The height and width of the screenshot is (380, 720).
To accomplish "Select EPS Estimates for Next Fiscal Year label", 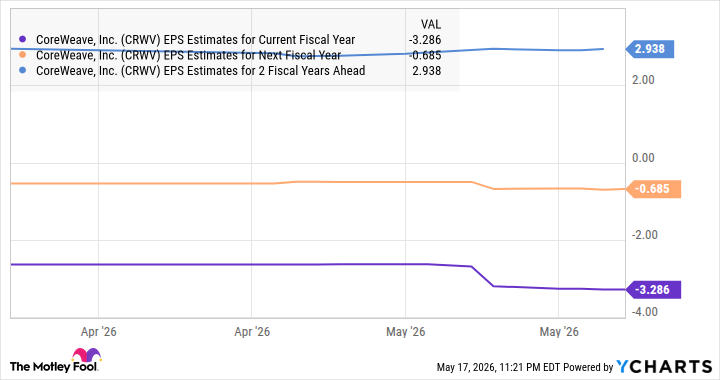I will pos(188,56).
